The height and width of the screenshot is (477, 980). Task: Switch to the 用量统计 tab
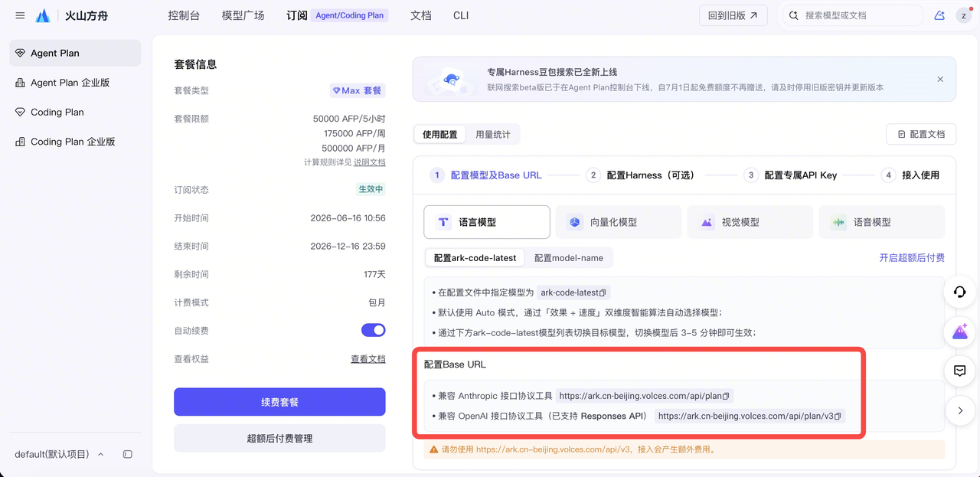493,134
